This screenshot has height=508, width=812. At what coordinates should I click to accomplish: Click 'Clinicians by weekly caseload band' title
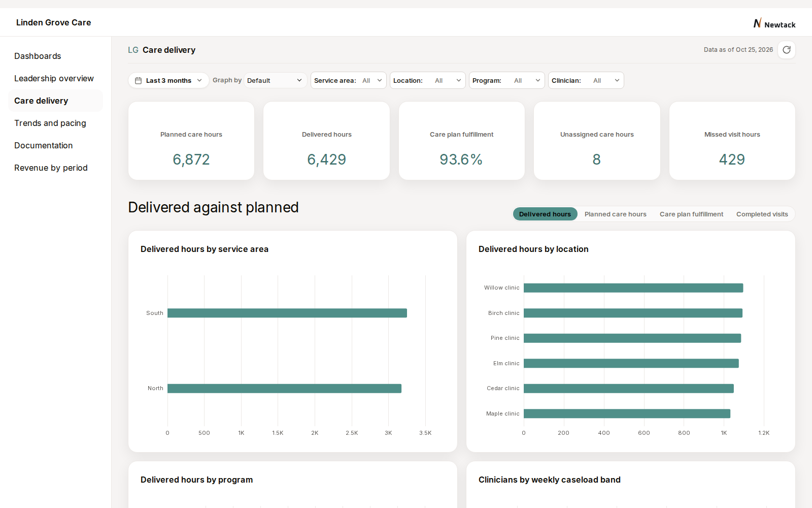point(550,480)
